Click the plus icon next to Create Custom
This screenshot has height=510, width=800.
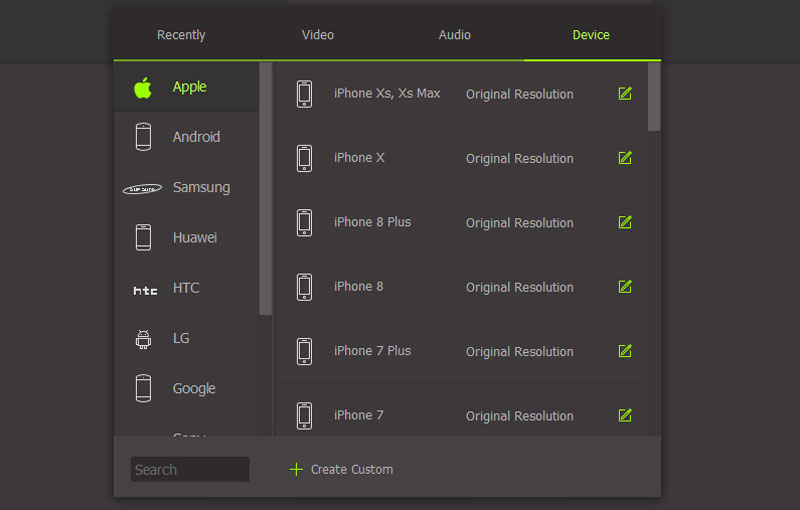[x=295, y=469]
